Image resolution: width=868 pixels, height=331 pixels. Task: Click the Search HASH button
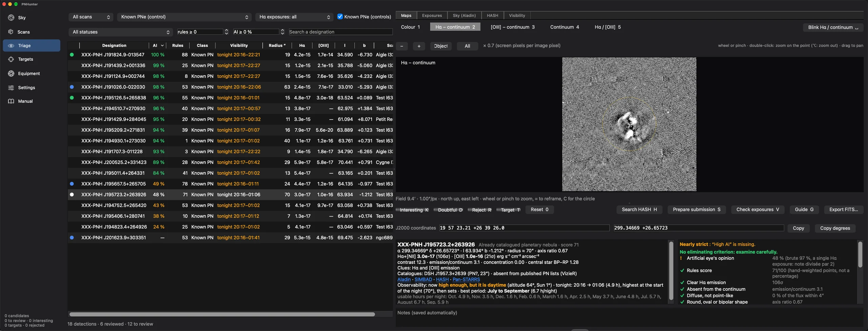coord(639,210)
